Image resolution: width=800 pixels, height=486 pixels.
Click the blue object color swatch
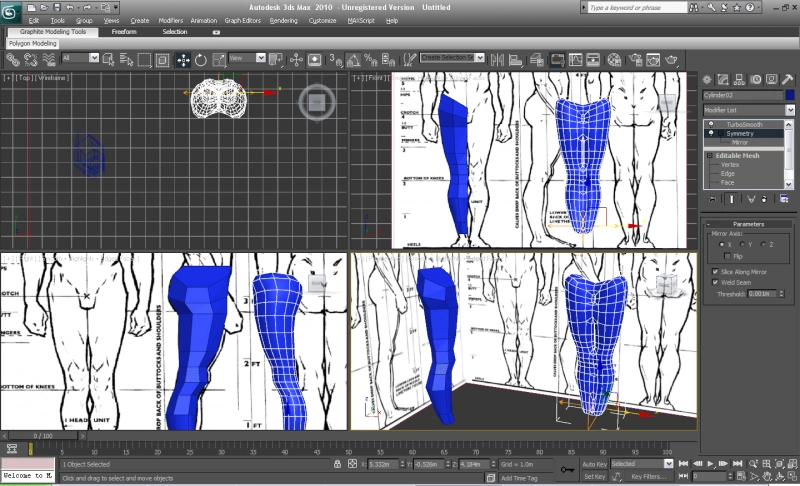(x=790, y=95)
